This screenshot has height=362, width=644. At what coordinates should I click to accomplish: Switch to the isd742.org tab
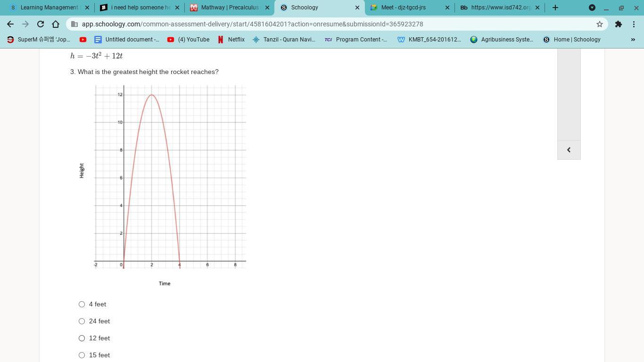click(500, 8)
